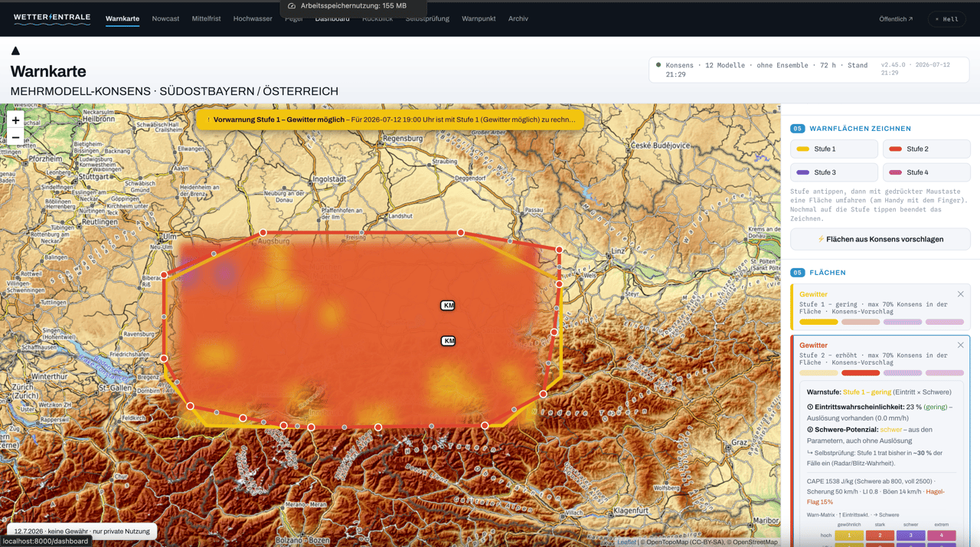Click the Wetterzentrale logo
The height and width of the screenshot is (547, 980).
click(x=52, y=18)
